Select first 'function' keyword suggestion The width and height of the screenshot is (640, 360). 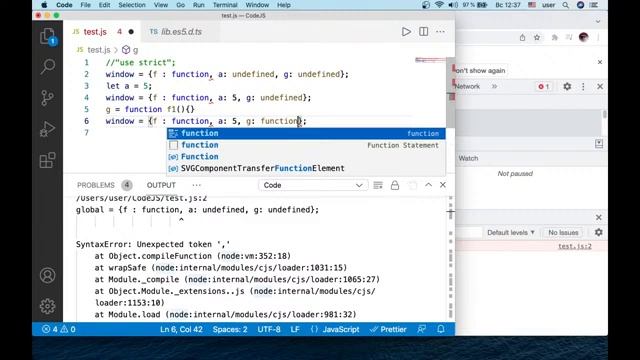coord(306,133)
